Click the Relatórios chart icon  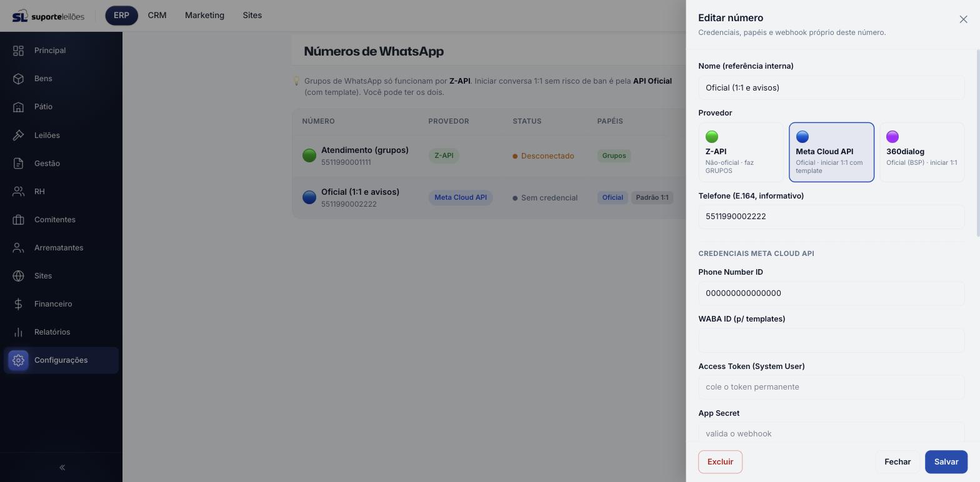tap(18, 332)
